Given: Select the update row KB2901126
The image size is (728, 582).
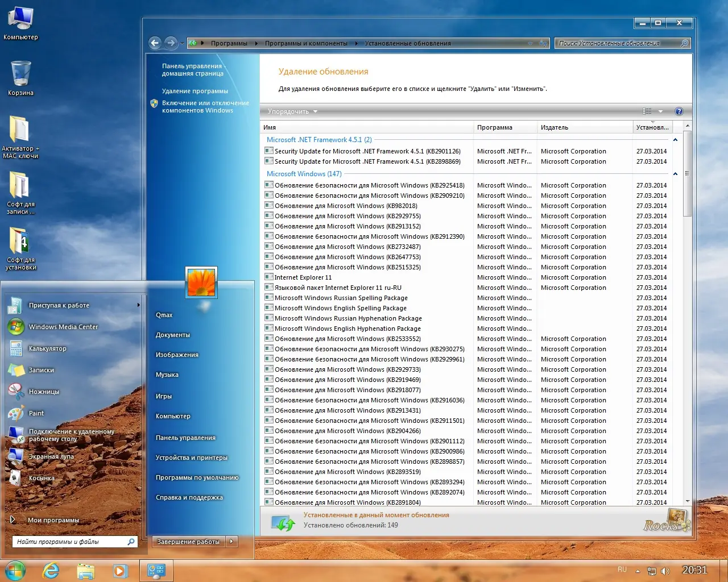Looking at the screenshot, I should click(466, 151).
